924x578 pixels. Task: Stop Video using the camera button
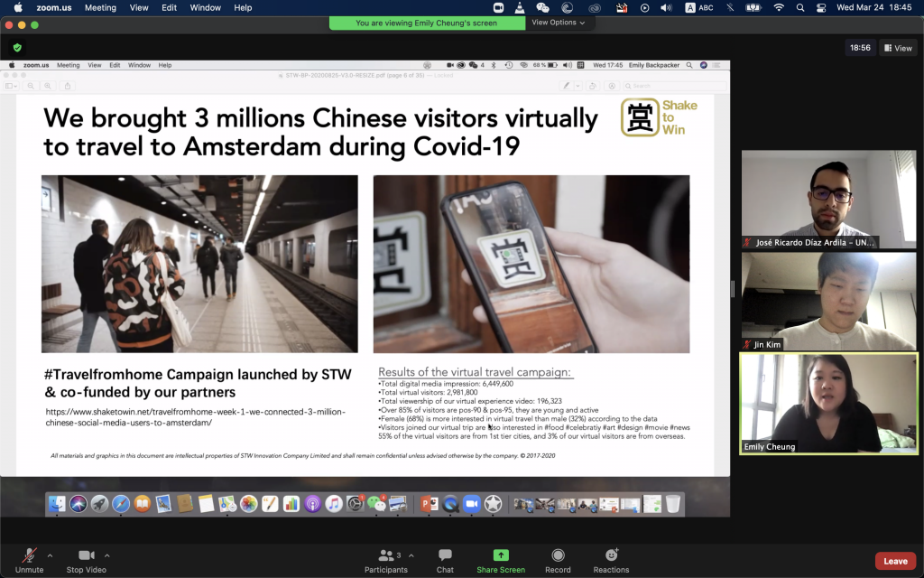(86, 561)
